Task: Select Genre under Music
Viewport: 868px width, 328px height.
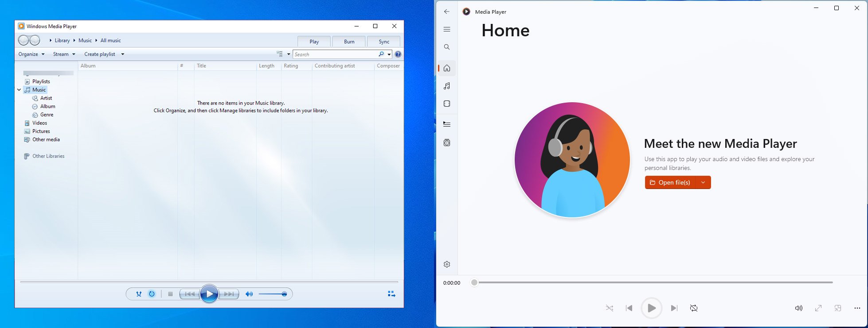Action: (x=47, y=115)
